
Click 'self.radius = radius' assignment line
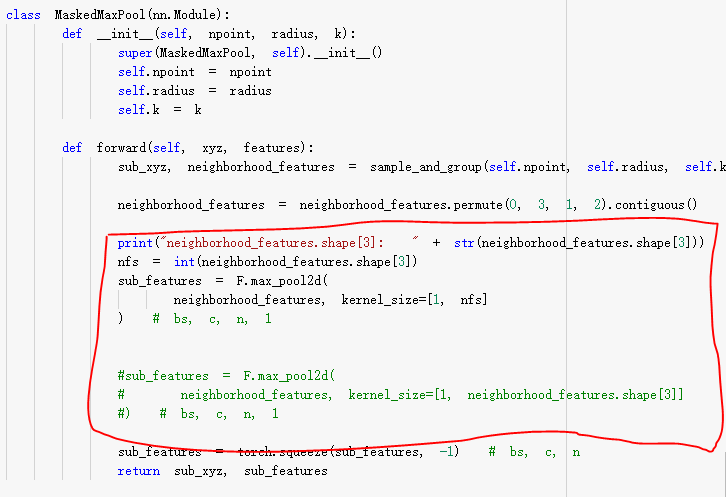pyautogui.click(x=194, y=91)
